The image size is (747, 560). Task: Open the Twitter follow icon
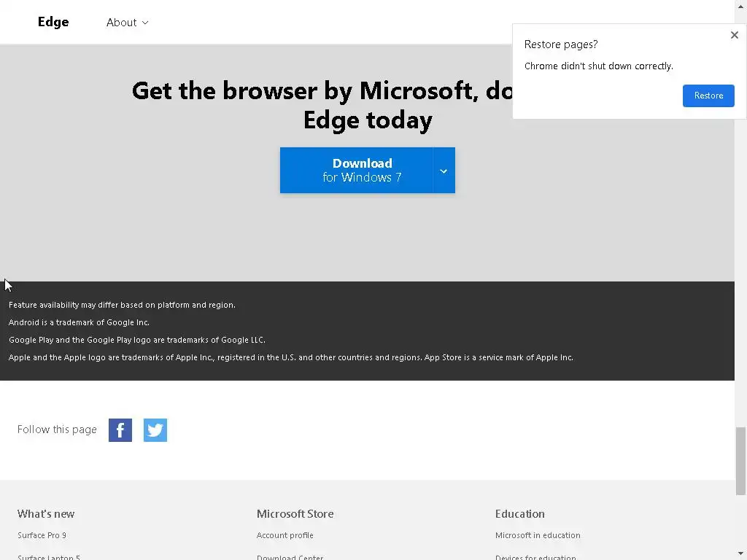tap(155, 430)
